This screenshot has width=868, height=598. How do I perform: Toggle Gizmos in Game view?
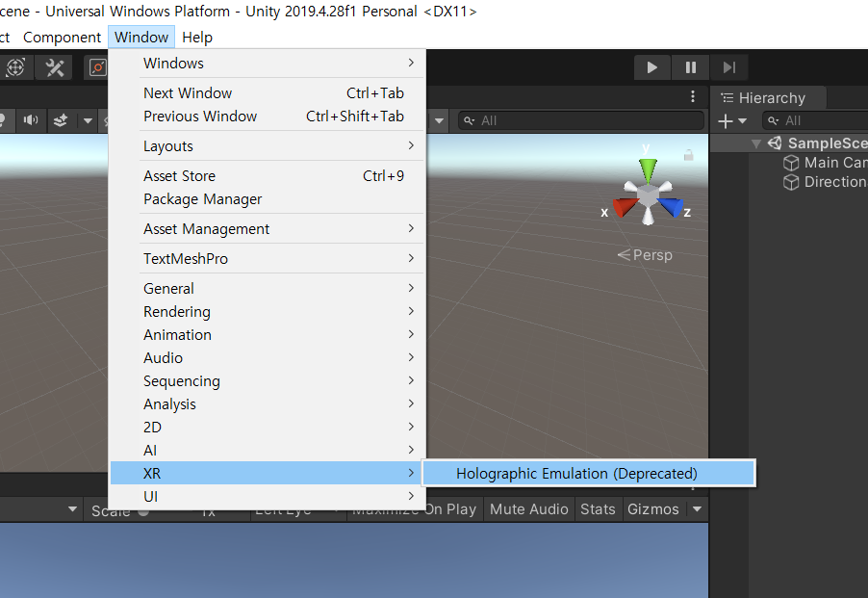coord(653,509)
